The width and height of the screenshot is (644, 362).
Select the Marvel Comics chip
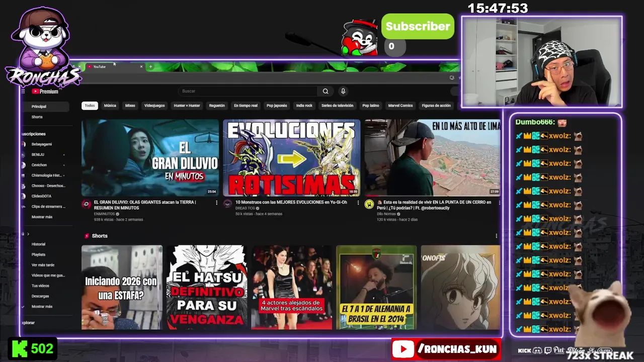tap(400, 106)
